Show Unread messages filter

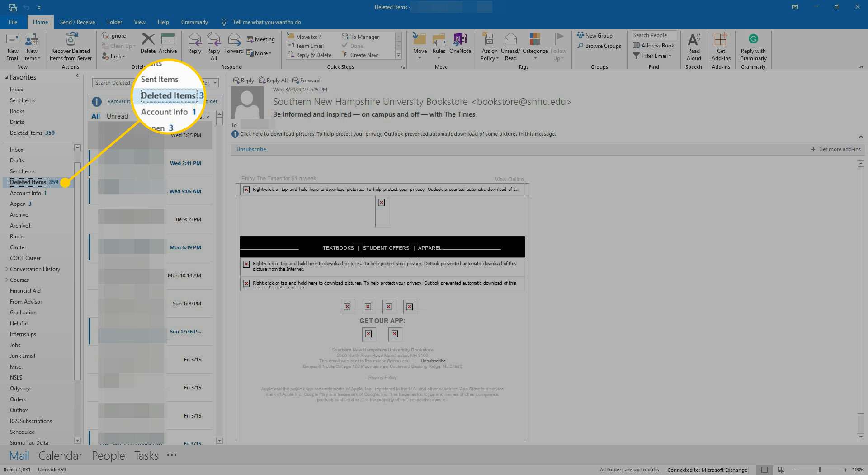point(117,116)
